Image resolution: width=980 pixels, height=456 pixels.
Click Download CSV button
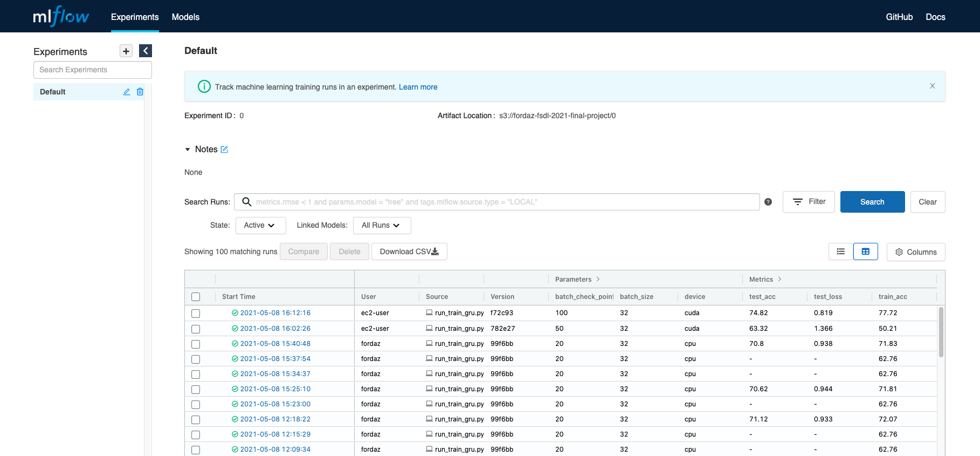[409, 251]
